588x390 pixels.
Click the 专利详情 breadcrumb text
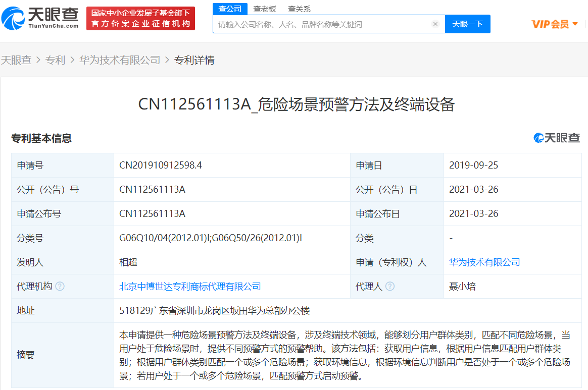194,60
